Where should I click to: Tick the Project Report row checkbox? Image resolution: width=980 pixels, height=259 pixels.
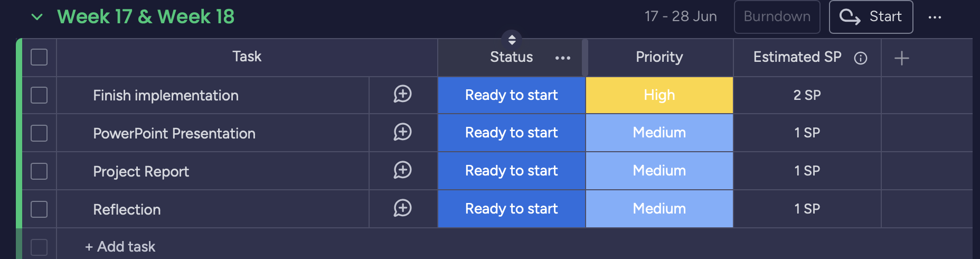(x=39, y=171)
